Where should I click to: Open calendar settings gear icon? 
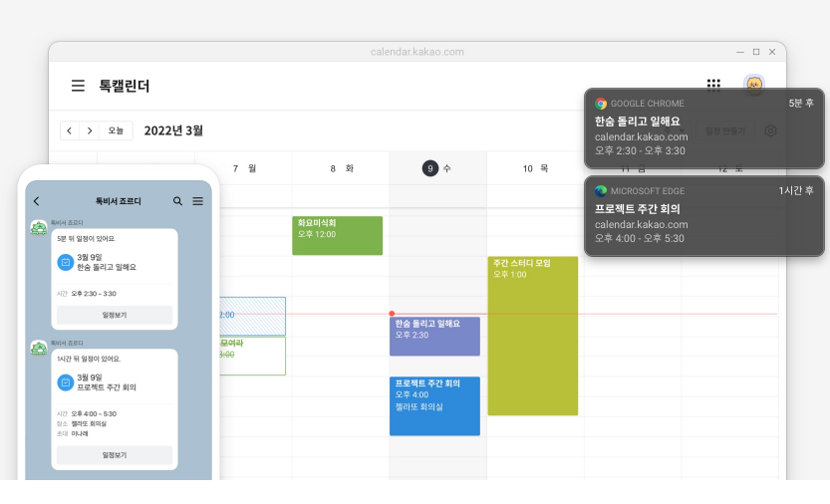(x=771, y=130)
